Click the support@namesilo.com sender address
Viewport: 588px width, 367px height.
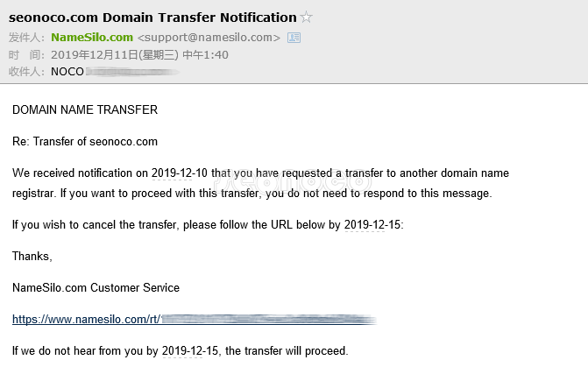pos(209,38)
